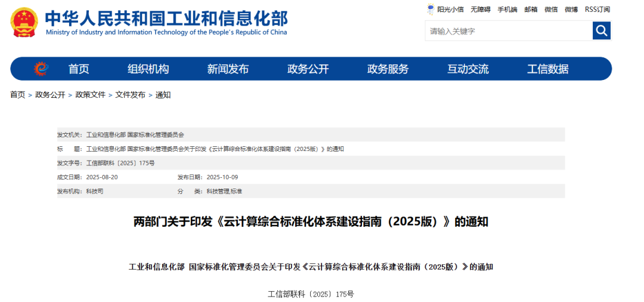Click 通知 in the breadcrumb
This screenshot has height=302, width=644.
click(163, 95)
